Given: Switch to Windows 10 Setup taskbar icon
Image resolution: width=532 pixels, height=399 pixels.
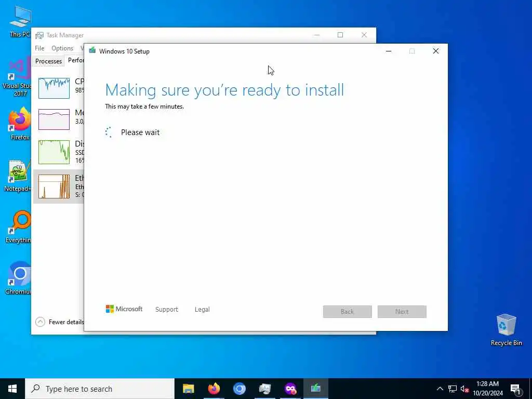Looking at the screenshot, I should [x=315, y=389].
